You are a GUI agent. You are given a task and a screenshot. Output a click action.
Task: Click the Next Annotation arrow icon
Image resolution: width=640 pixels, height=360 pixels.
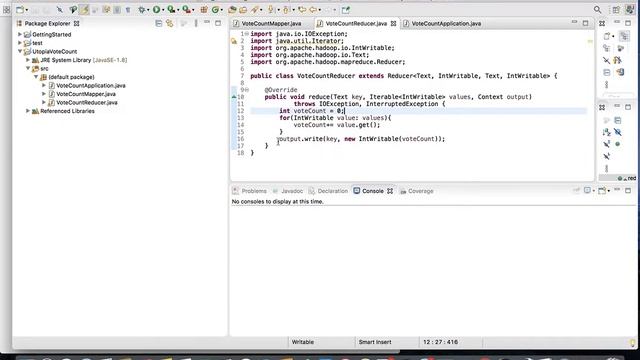[x=270, y=10]
